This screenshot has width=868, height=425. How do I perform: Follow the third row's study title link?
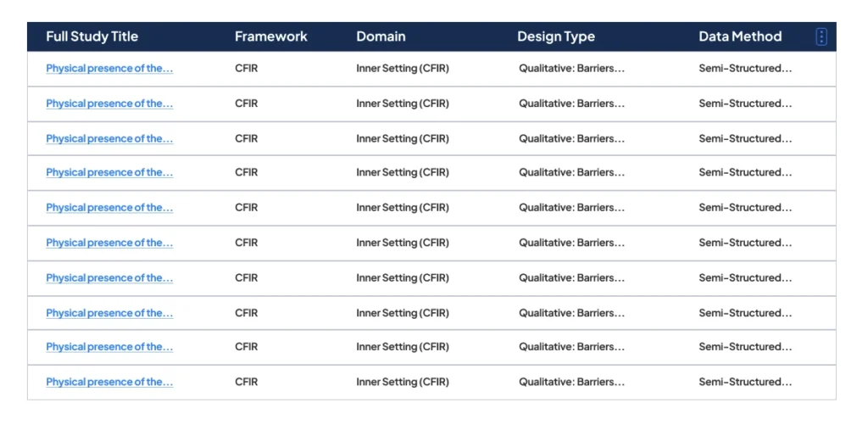[x=109, y=138]
